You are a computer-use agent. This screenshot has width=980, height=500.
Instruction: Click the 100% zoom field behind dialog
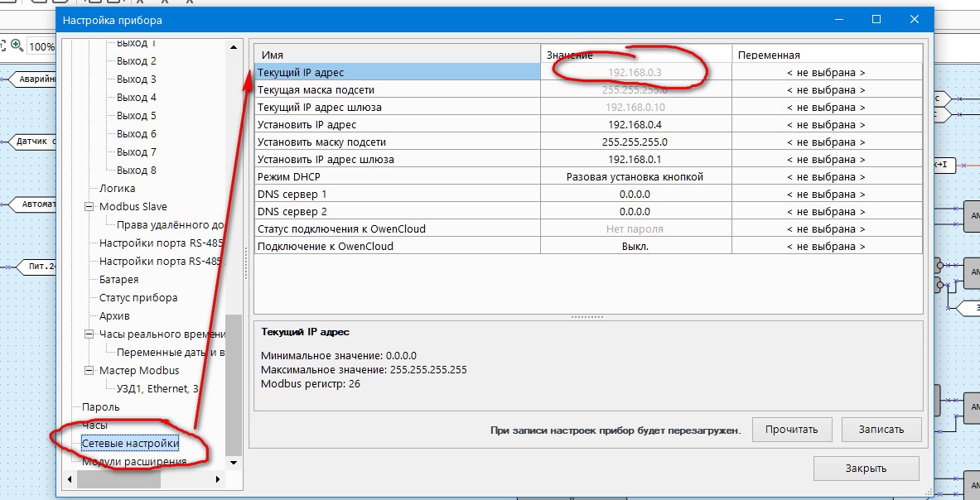pyautogui.click(x=41, y=46)
